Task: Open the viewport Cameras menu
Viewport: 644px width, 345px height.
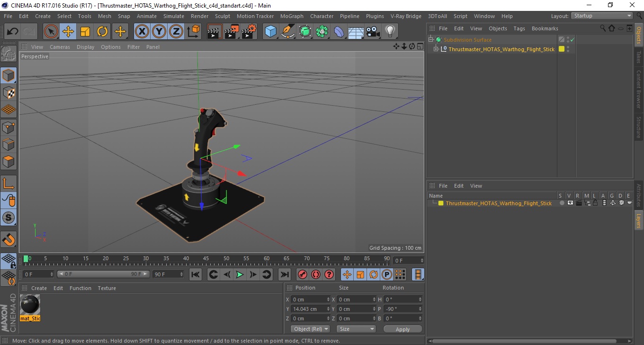Action: 60,47
